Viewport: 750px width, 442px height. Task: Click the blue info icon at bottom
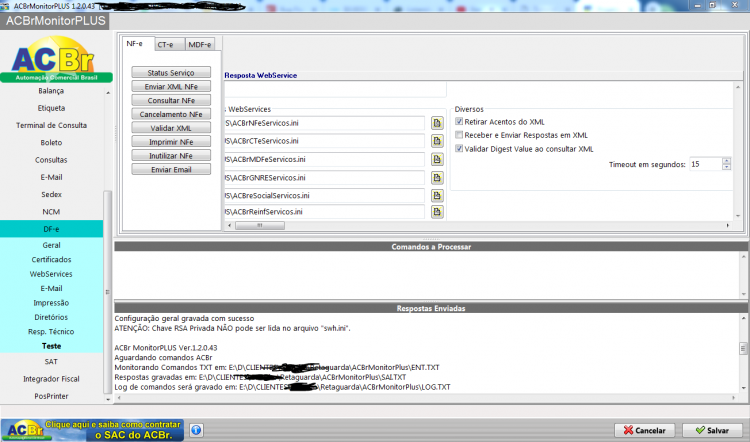click(196, 430)
